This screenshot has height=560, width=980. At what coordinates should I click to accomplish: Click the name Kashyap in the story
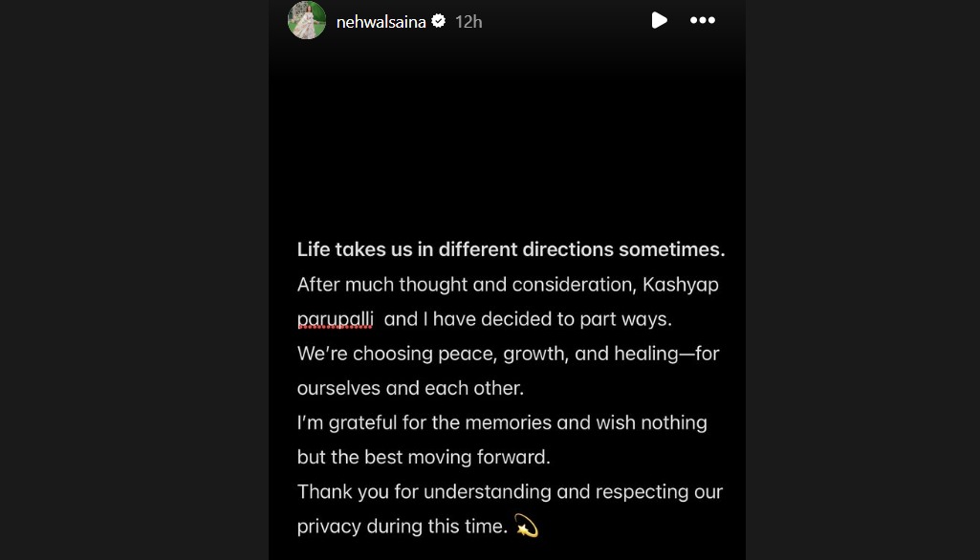coord(681,285)
